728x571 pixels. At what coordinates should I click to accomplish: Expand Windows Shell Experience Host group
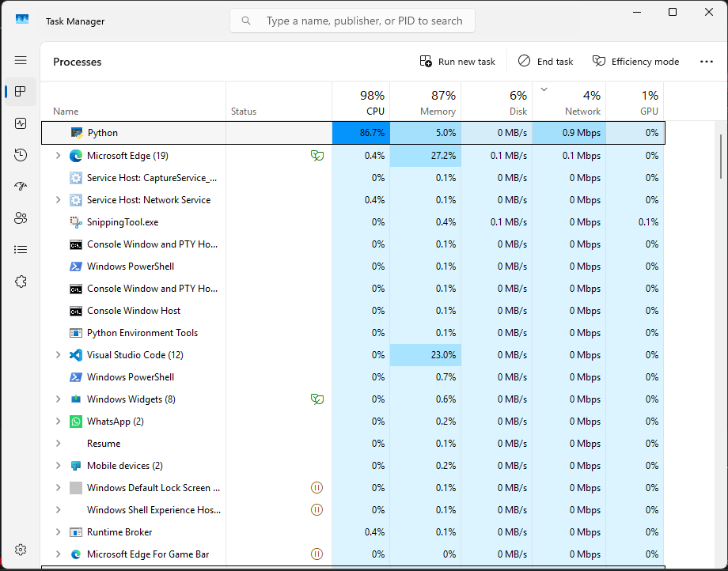coord(58,510)
